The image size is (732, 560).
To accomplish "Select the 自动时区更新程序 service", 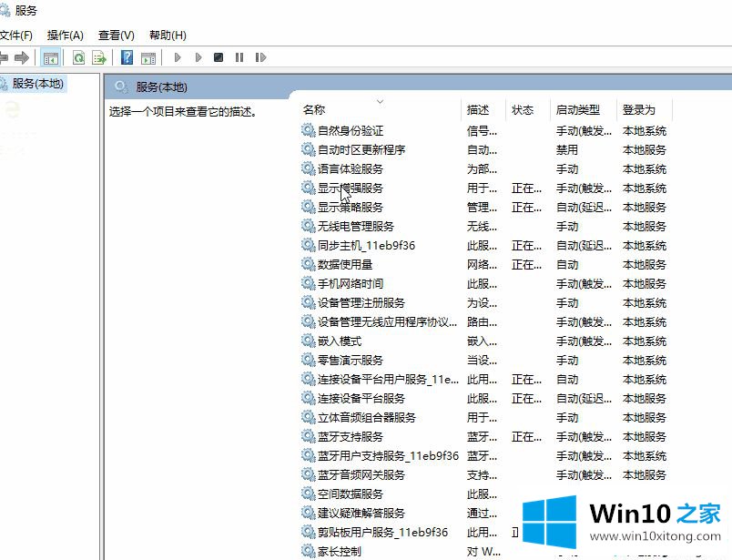I will 361,150.
